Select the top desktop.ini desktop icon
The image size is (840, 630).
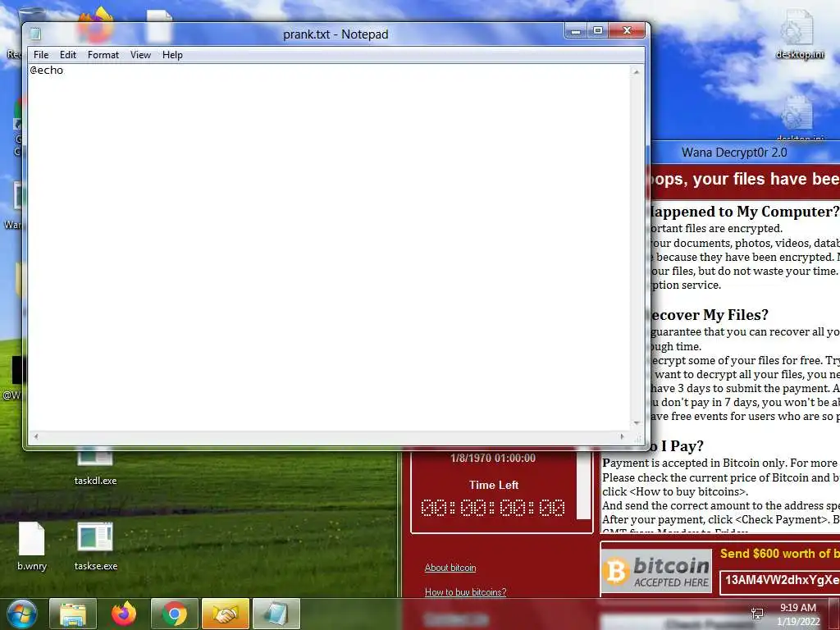(799, 34)
